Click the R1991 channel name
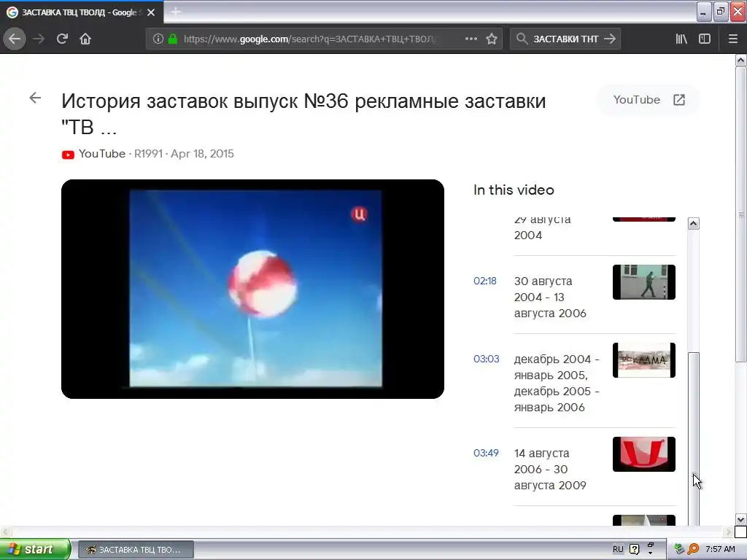The width and height of the screenshot is (747, 560). (148, 154)
